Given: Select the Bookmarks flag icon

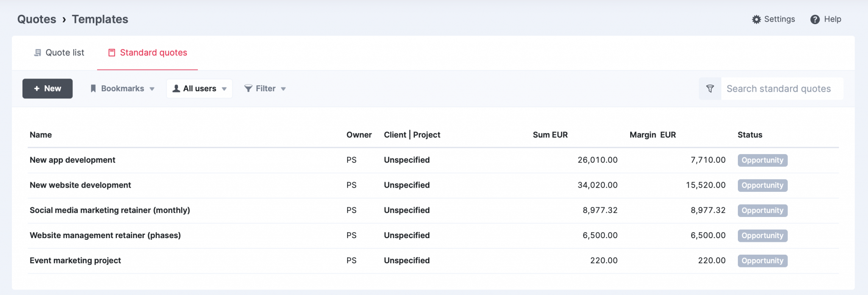Looking at the screenshot, I should pos(94,88).
